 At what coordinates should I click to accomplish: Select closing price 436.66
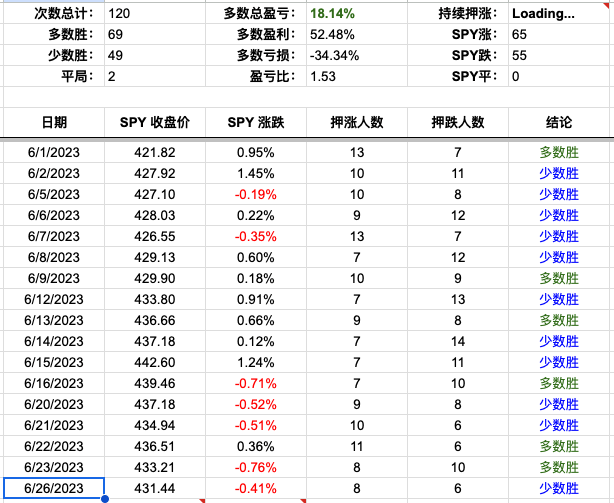[155, 321]
